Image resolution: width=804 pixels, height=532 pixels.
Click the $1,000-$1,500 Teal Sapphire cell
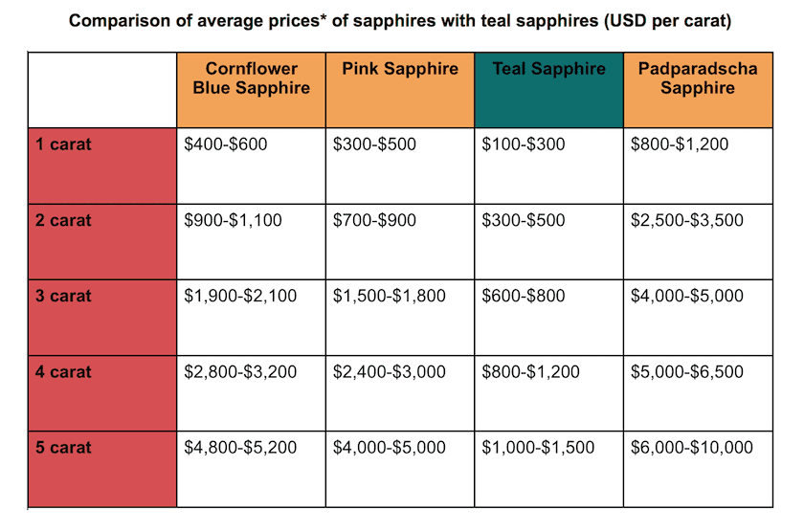pyautogui.click(x=538, y=447)
